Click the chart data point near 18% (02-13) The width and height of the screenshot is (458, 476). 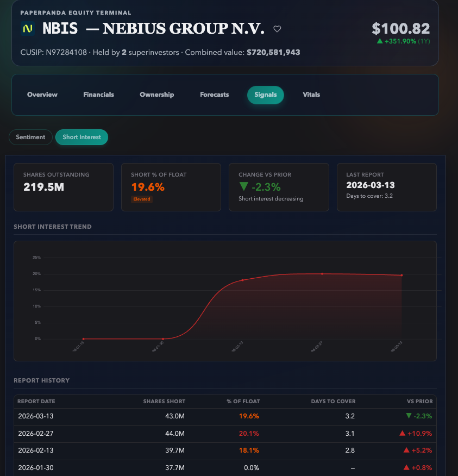pyautogui.click(x=242, y=280)
